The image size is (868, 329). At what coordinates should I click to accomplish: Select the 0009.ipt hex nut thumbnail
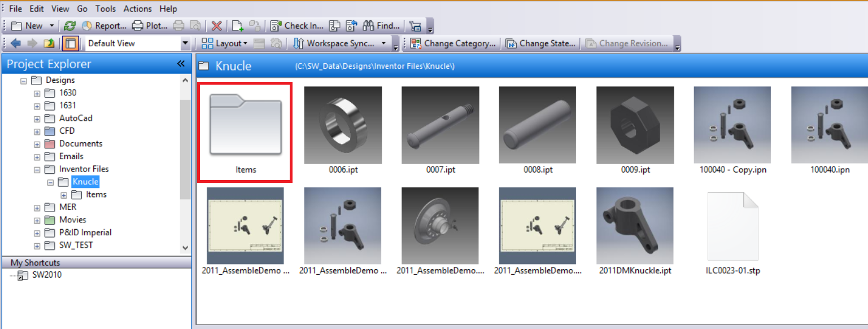click(635, 125)
